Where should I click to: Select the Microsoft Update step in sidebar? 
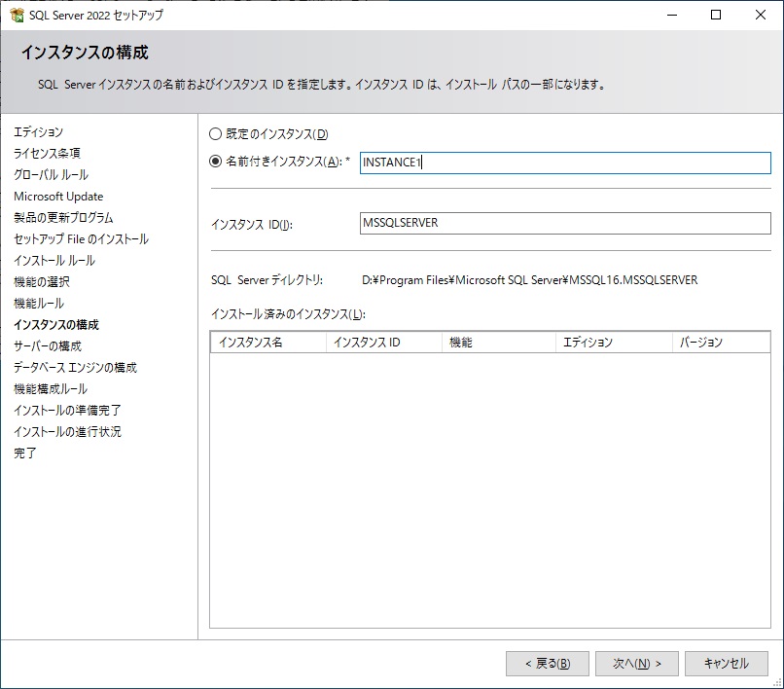58,197
